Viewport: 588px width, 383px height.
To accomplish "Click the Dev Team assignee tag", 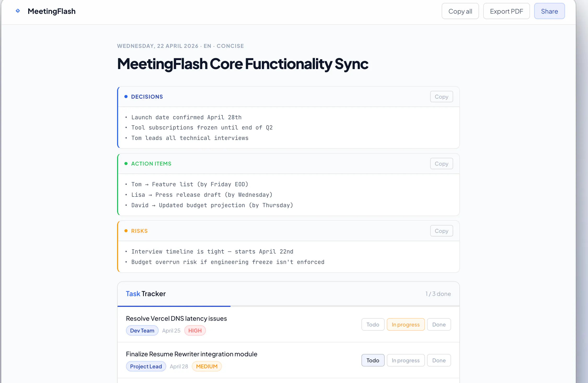I will point(142,330).
